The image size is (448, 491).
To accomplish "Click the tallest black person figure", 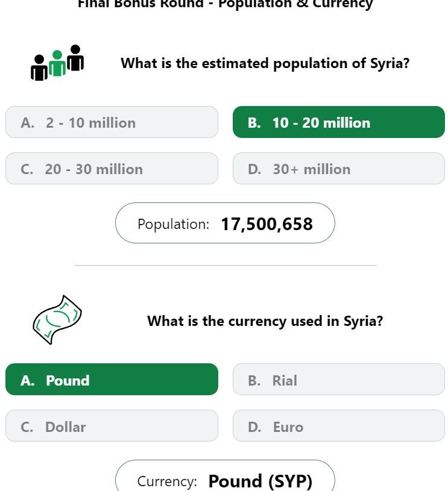I will (75, 58).
